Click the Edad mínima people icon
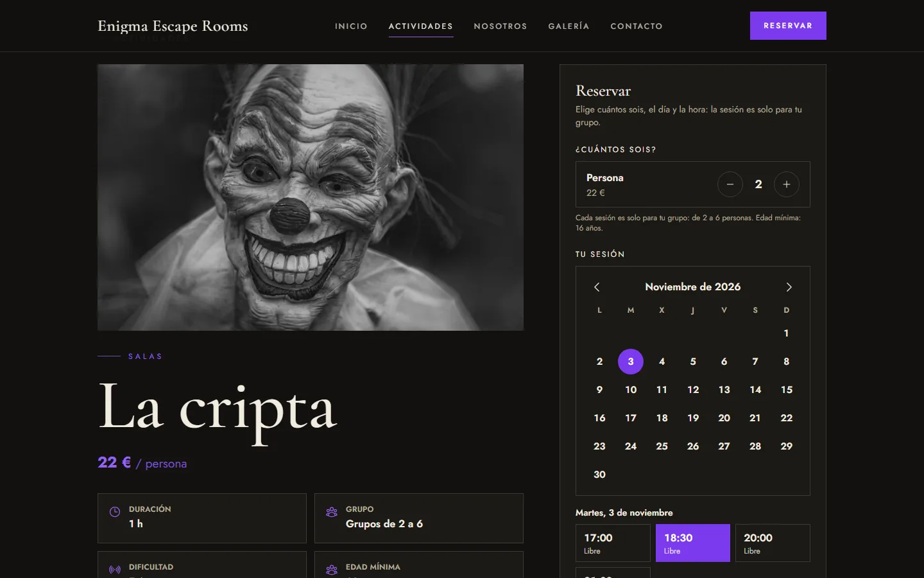 coord(332,570)
